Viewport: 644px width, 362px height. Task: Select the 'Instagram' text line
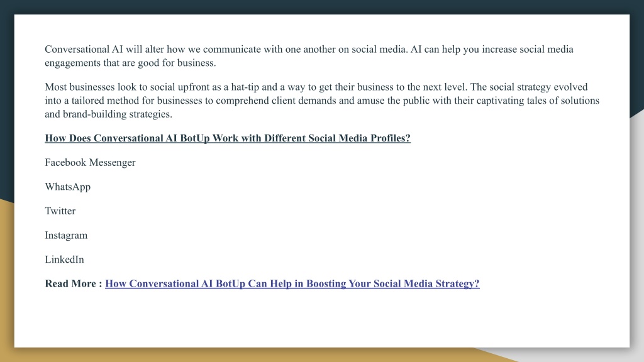tap(66, 235)
